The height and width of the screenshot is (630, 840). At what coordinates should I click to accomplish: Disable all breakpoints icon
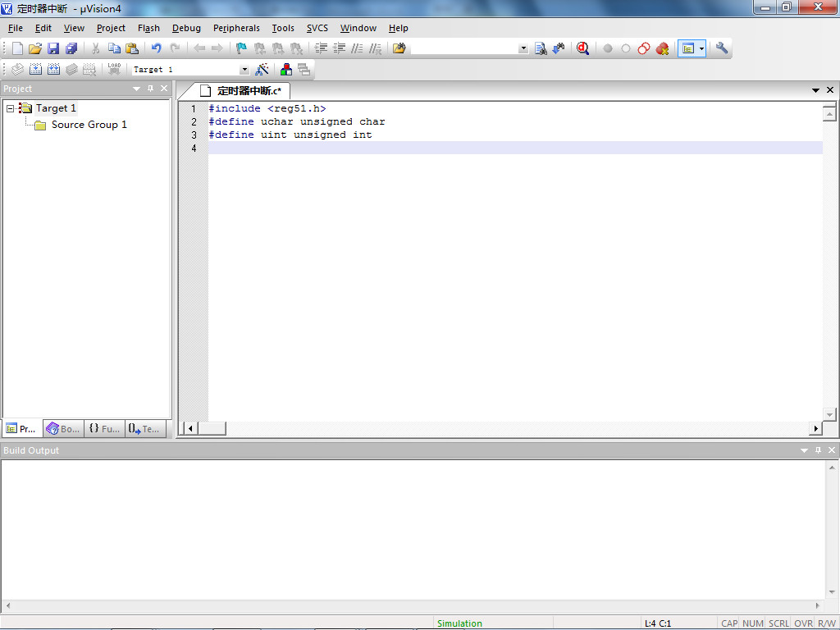pos(644,48)
